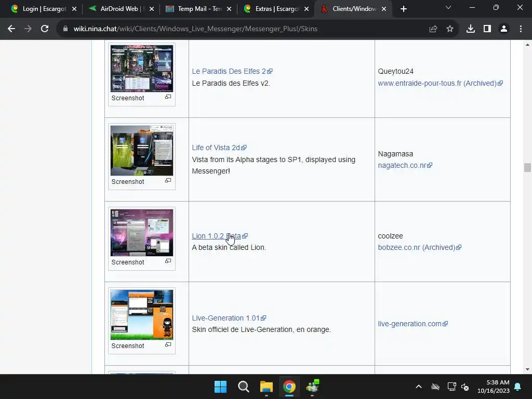This screenshot has width=532, height=399.
Task: Open the cloud sync tray icon
Action: [x=435, y=387]
